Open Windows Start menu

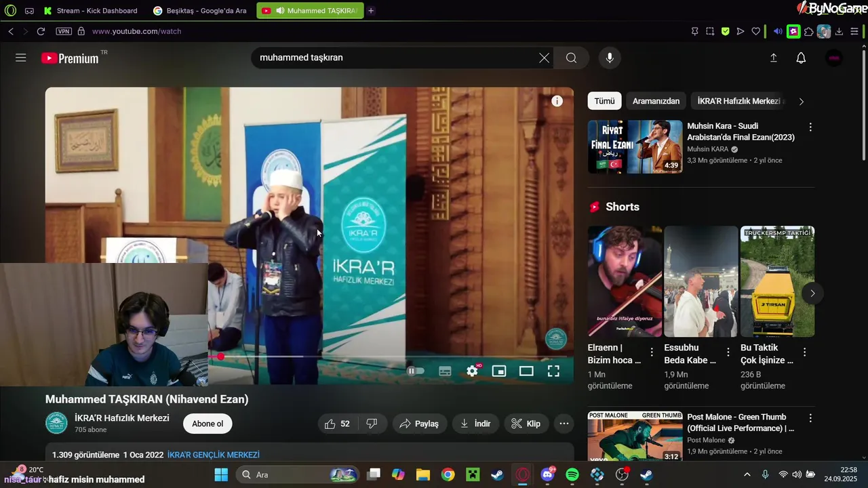[222, 474]
